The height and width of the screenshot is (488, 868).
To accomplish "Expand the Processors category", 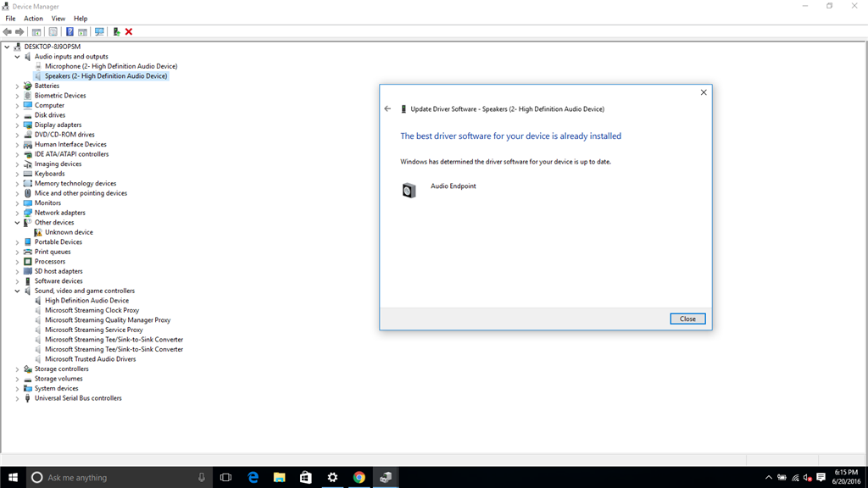I will click(x=17, y=262).
